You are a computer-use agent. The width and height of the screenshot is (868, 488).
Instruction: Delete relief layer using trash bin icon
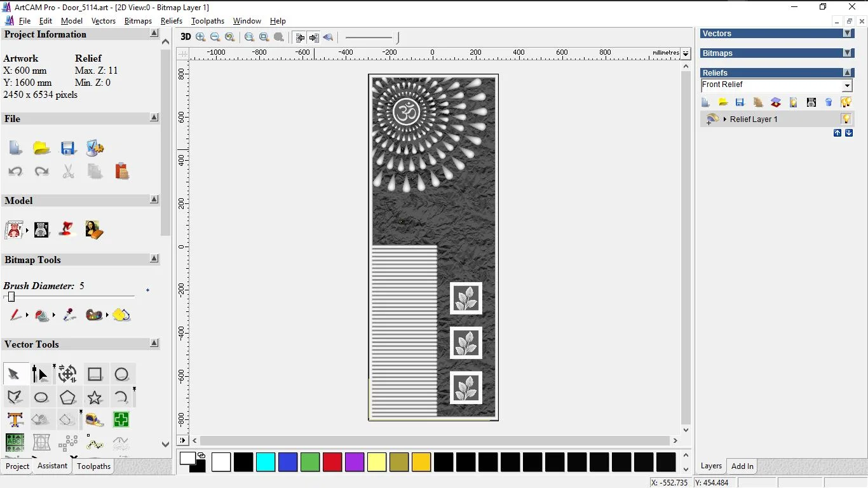829,102
